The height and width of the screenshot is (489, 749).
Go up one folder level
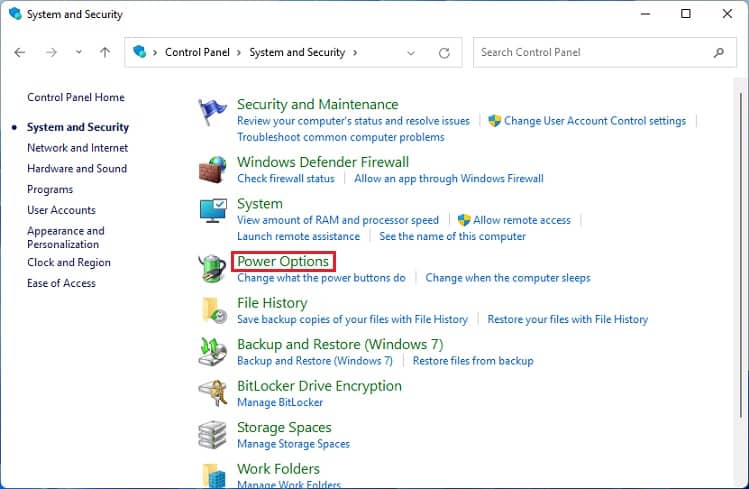(x=105, y=52)
